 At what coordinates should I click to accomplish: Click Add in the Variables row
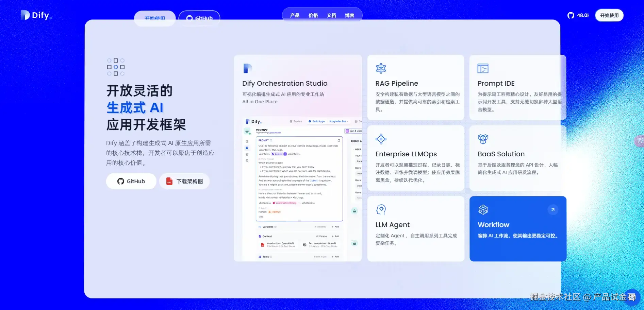click(335, 227)
